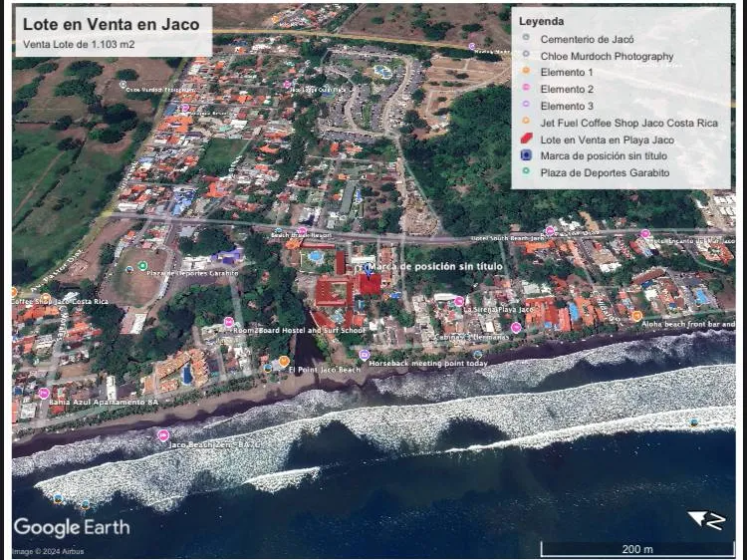Select the Hotel South Beach Jaco pin
Screen dimensions: 747x560
[550, 231]
